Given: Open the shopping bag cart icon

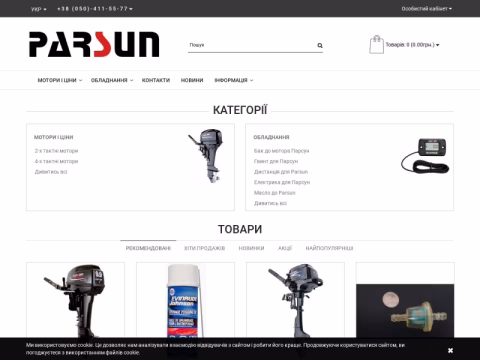Looking at the screenshot, I should click(376, 44).
